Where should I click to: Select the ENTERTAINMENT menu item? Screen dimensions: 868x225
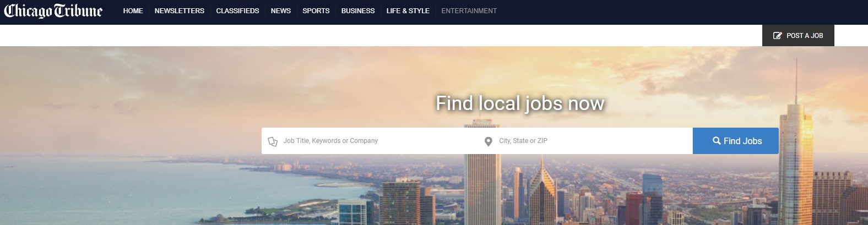pos(469,11)
